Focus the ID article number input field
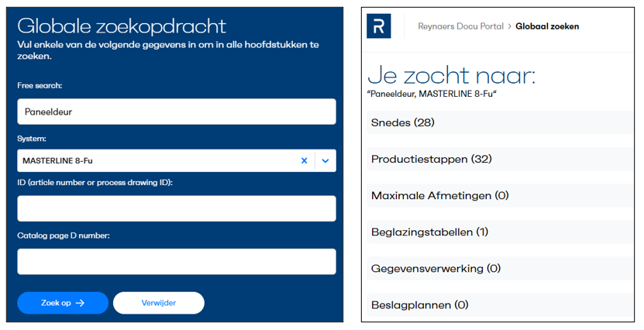This screenshot has height=330, width=644. [177, 208]
